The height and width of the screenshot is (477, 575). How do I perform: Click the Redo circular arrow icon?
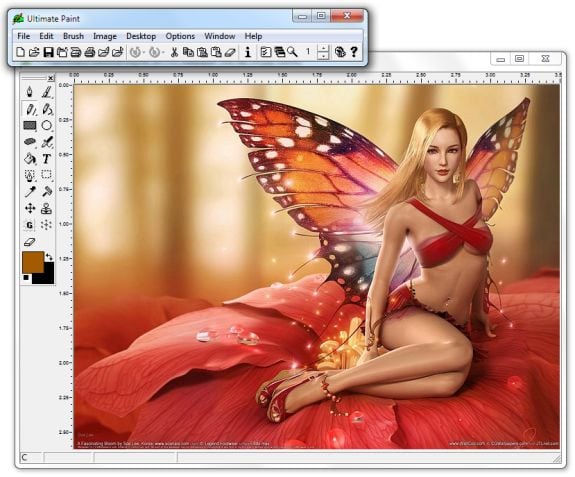tap(155, 52)
